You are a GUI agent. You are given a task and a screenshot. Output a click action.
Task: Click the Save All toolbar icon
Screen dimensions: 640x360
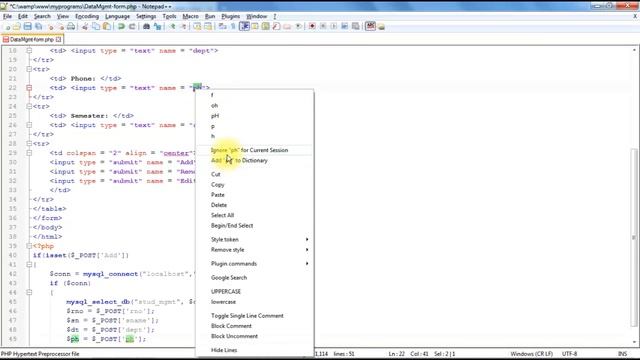(x=38, y=27)
